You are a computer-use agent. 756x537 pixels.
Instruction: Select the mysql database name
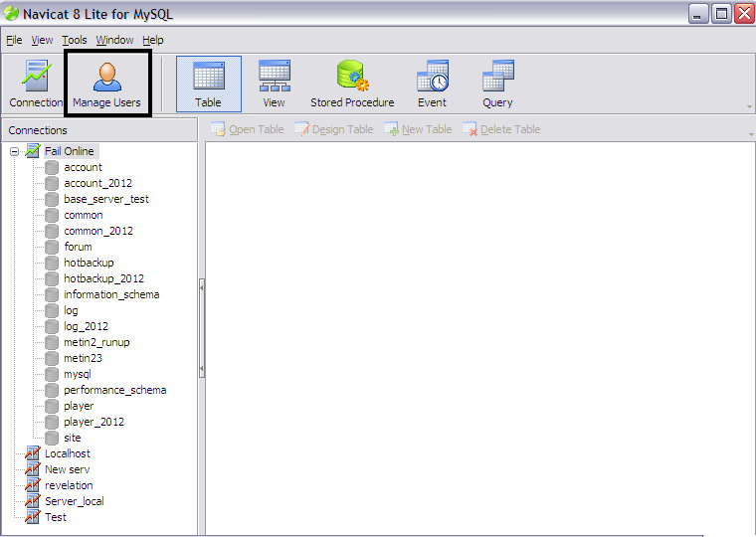78,375
